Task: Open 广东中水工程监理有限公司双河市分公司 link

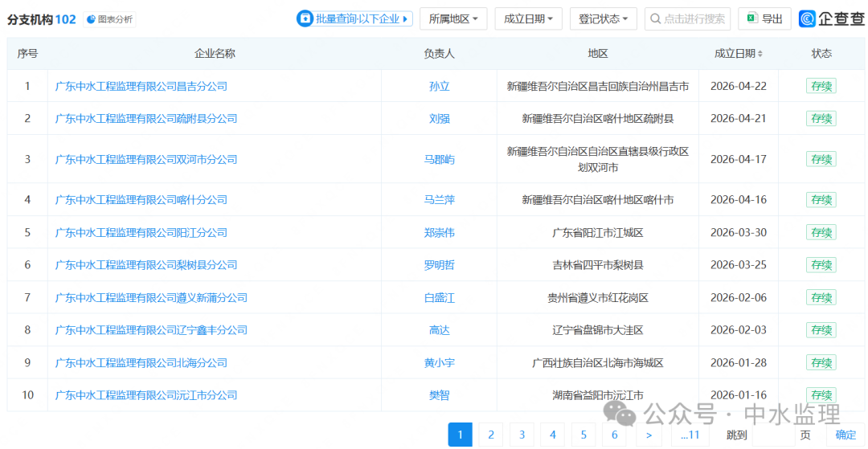Action: (x=146, y=159)
